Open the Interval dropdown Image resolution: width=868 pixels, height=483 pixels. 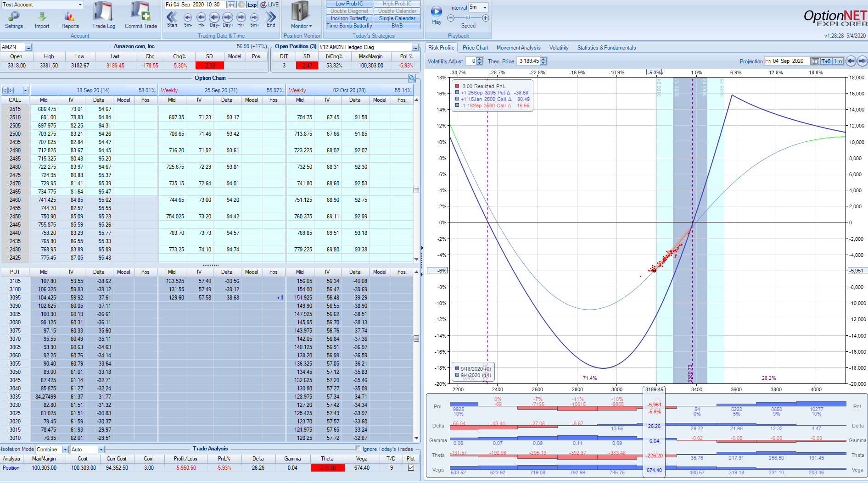click(485, 7)
